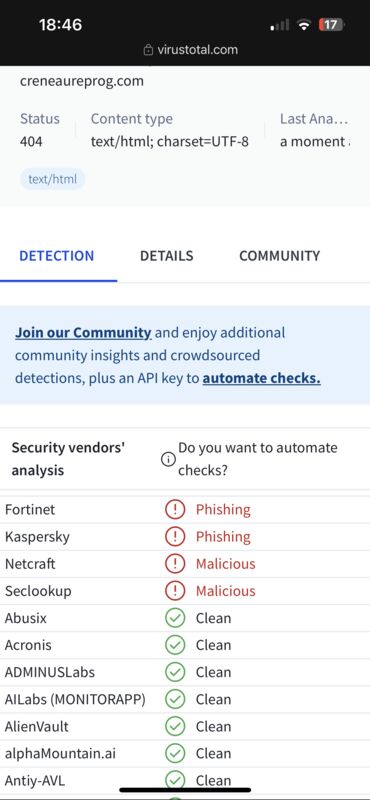Tap the AILabs (MONITORAPP) clean checkmark icon
This screenshot has width=370, height=800.
[175, 699]
